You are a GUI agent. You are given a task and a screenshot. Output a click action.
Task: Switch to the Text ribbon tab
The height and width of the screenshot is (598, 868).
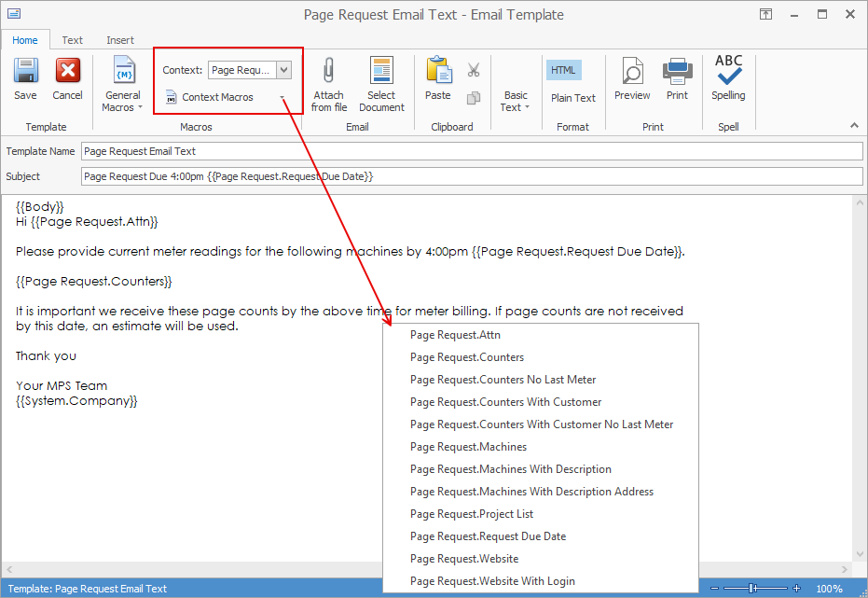coord(72,40)
